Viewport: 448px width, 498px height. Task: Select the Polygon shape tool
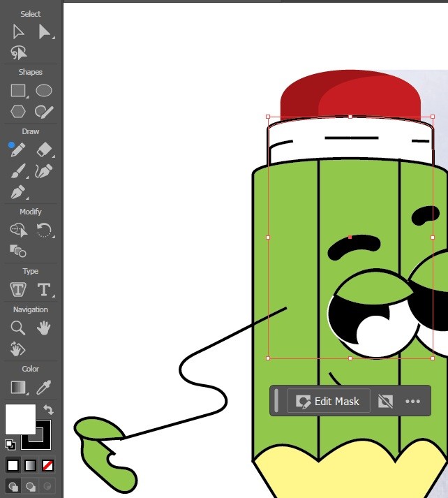point(18,111)
